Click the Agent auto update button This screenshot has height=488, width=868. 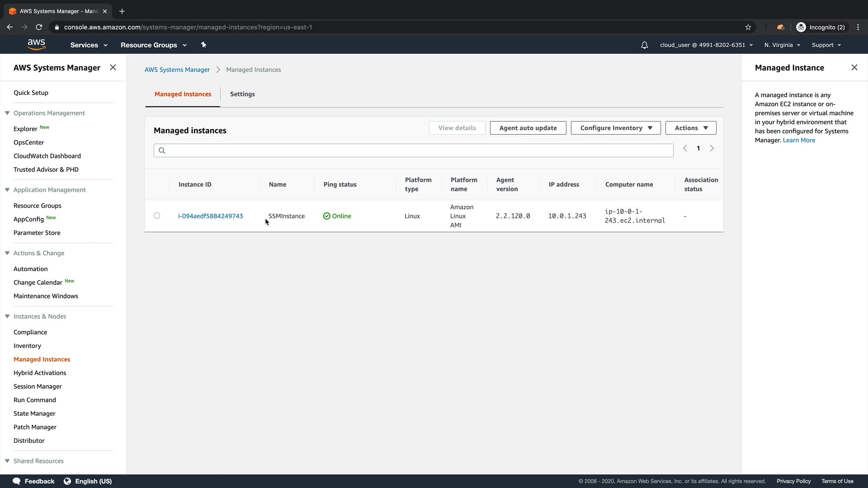tap(528, 128)
